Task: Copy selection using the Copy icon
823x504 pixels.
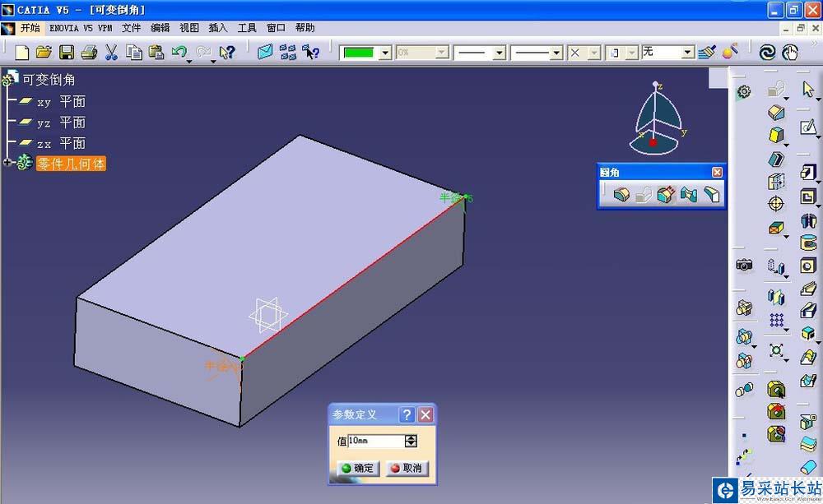Action: (x=134, y=53)
